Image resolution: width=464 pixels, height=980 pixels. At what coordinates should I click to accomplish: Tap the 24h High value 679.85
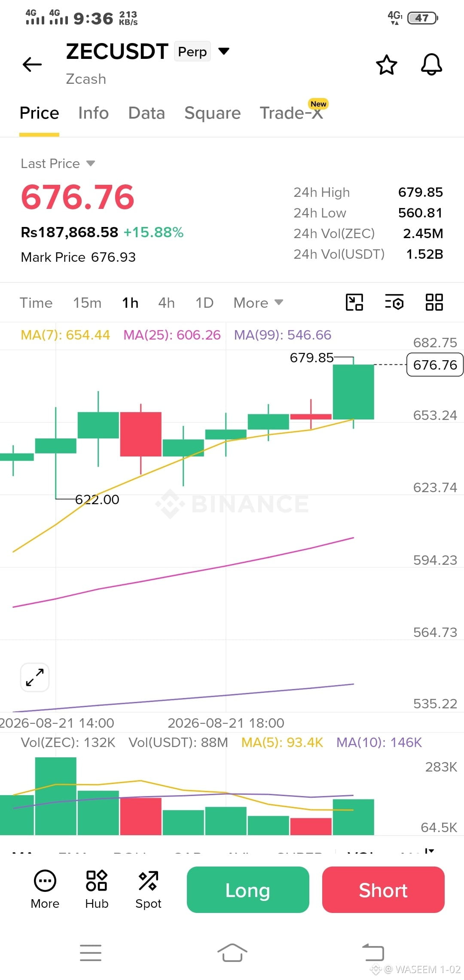420,192
